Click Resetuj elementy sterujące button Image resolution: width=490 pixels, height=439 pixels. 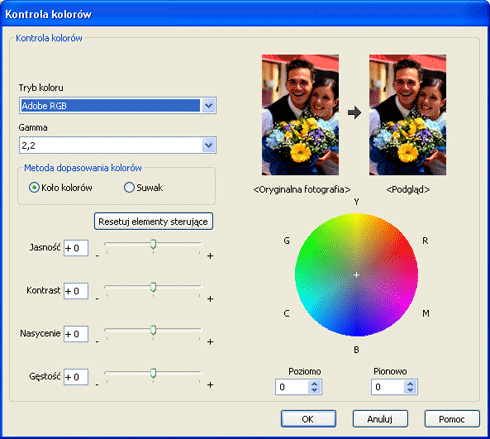(x=153, y=221)
